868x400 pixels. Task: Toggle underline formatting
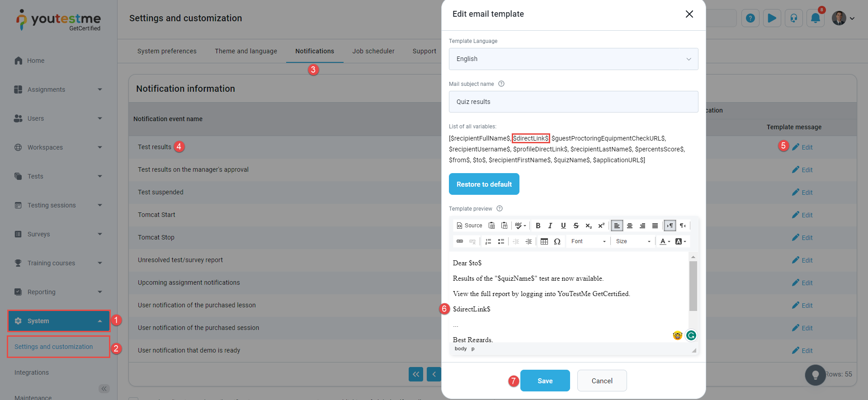pos(563,226)
